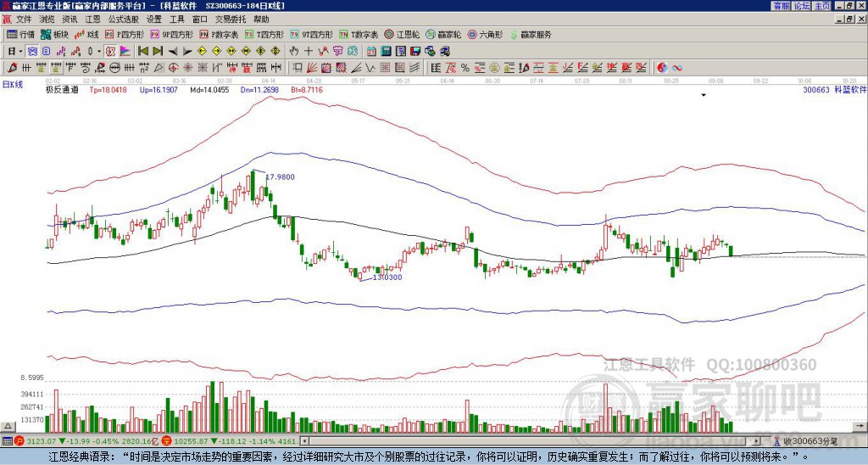Select the hand pan tool icon
868x465 pixels.
[x=293, y=52]
